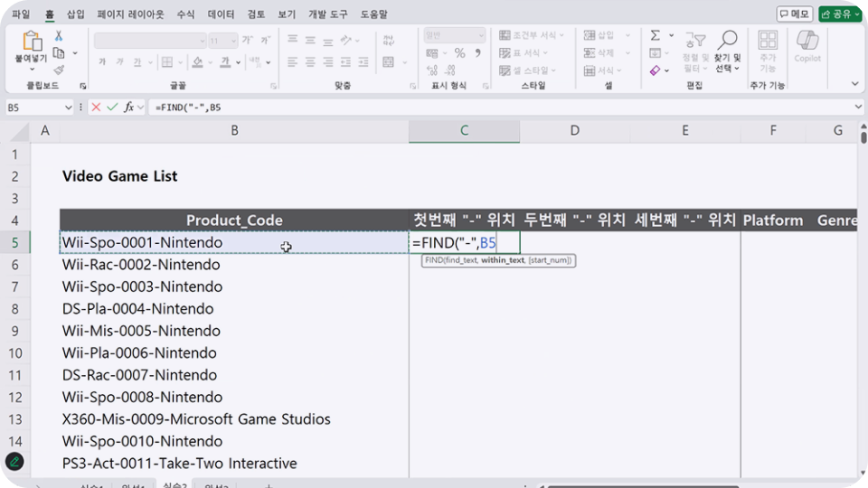Image resolution: width=868 pixels, height=488 pixels.
Task: Apply the Percent Style format
Action: pos(460,53)
